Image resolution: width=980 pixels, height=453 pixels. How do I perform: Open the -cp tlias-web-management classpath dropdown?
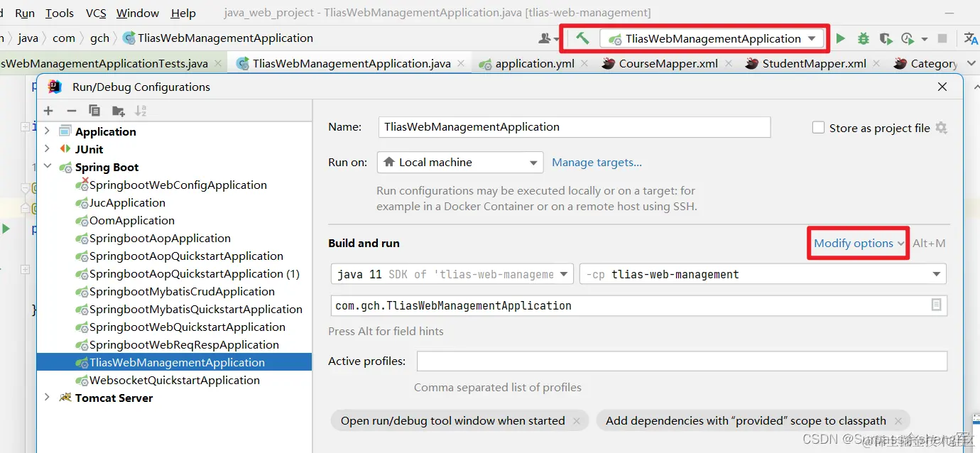click(x=763, y=274)
